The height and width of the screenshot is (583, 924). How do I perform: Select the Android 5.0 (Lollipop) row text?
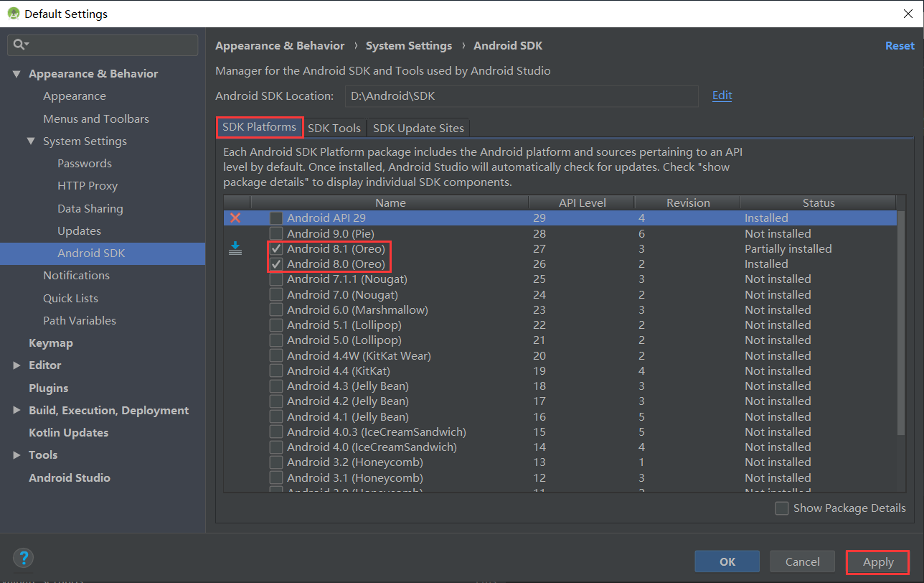[x=344, y=340]
